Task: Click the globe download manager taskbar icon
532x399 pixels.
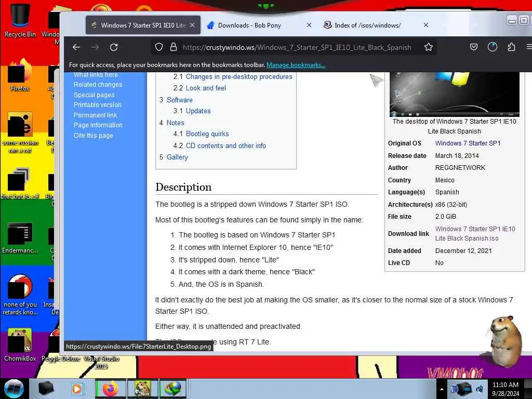Action: [172, 389]
